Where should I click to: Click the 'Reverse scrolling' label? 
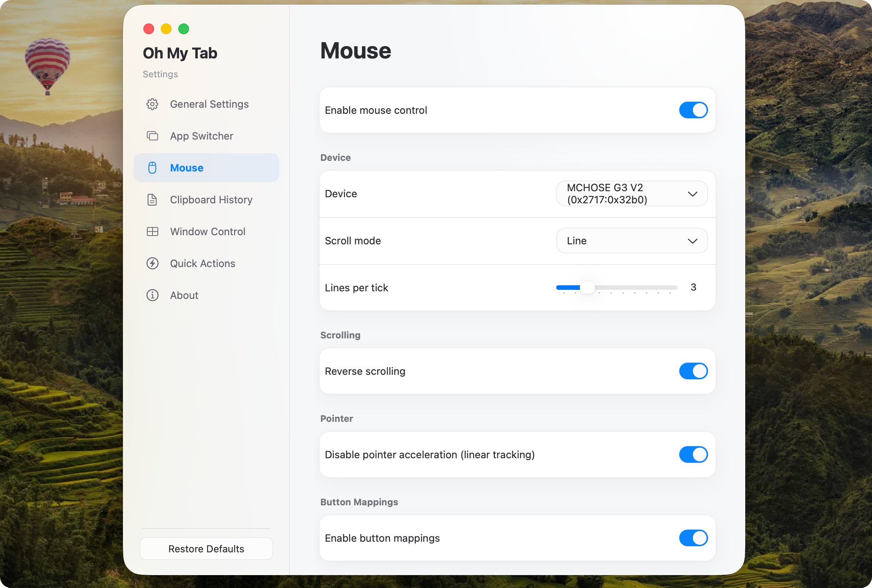365,371
